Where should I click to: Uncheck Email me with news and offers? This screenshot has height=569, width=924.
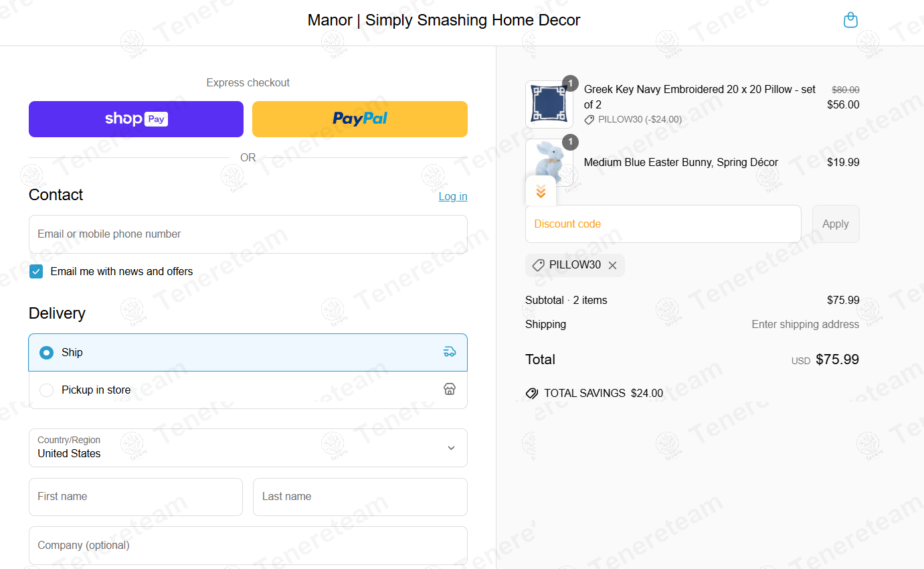pyautogui.click(x=36, y=272)
